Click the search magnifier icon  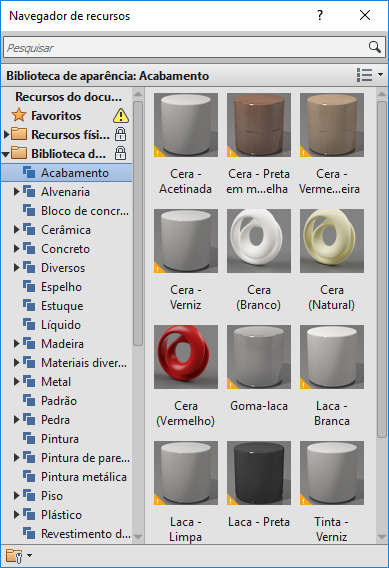click(x=375, y=47)
